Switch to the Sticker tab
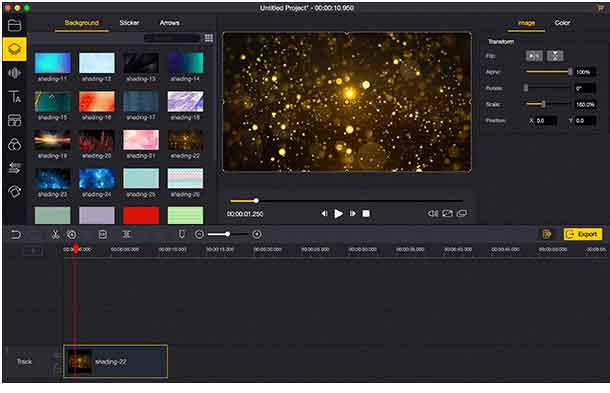 129,23
